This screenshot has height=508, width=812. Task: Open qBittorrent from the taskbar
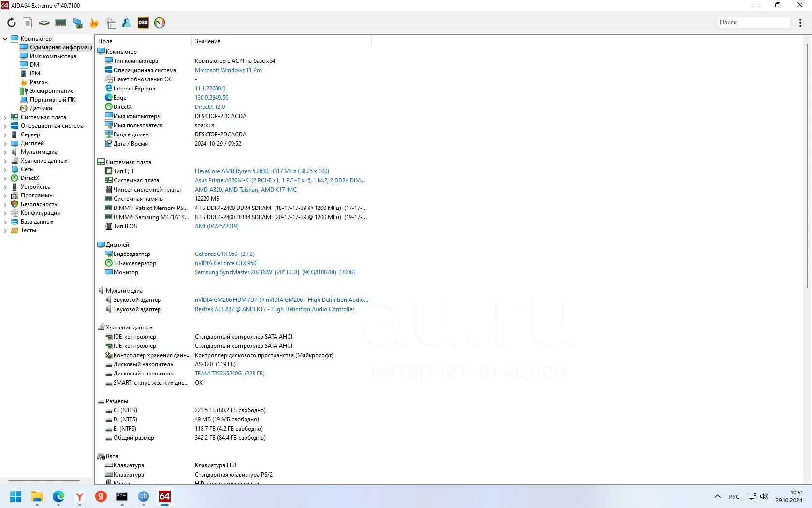pyautogui.click(x=144, y=496)
